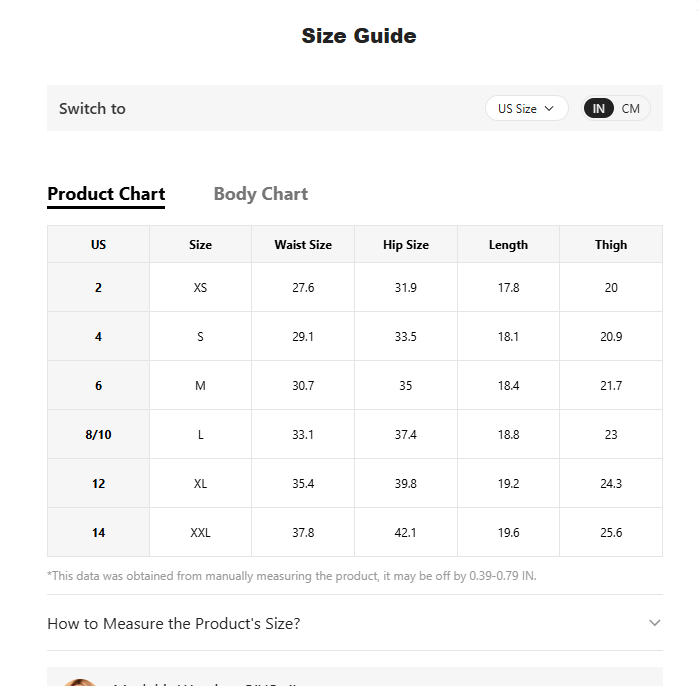
Task: Click the M size cell
Action: click(200, 386)
